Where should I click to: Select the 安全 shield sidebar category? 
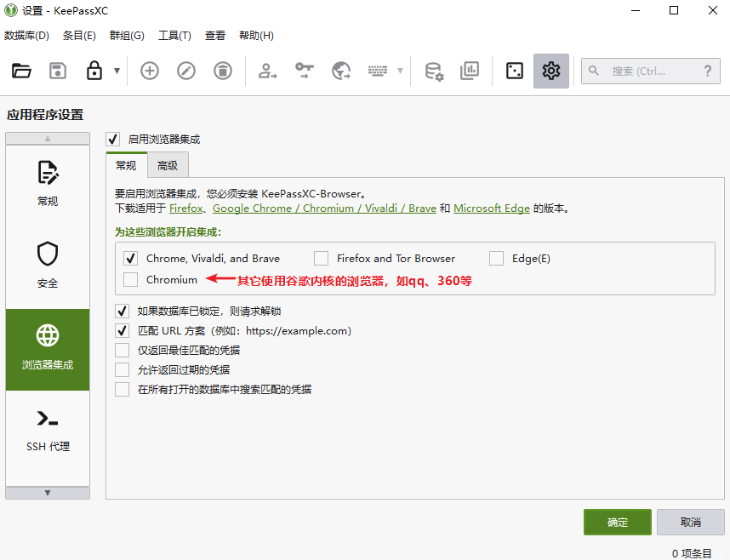[48, 267]
